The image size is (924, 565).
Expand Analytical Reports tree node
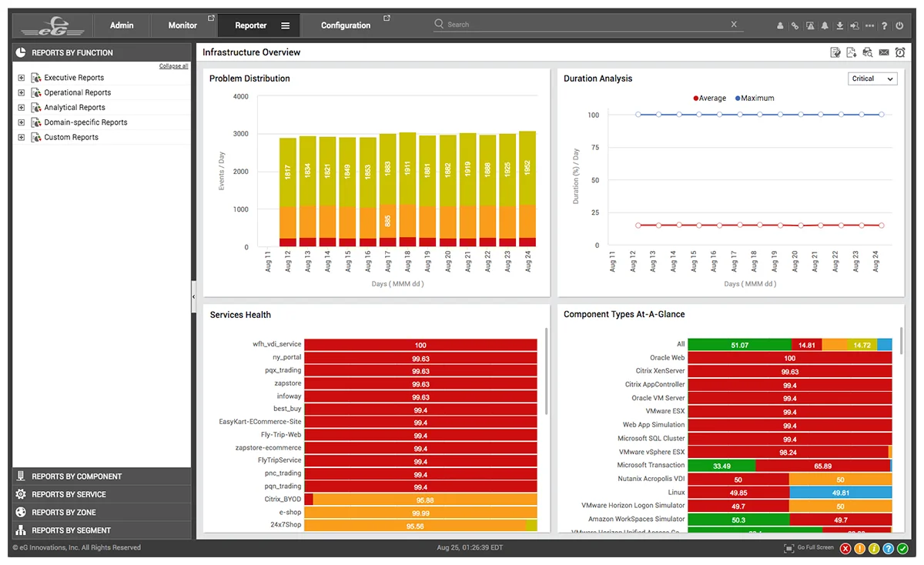[x=22, y=108]
